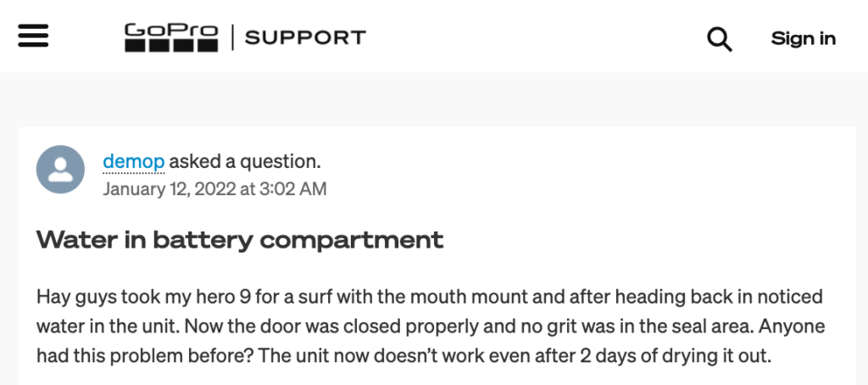Click the '3:02 AM' time text
This screenshot has height=385, width=868.
point(293,188)
